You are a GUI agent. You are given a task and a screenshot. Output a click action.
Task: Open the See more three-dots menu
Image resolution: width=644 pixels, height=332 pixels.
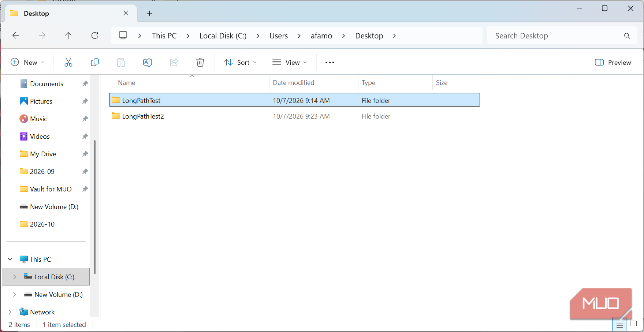pyautogui.click(x=330, y=63)
